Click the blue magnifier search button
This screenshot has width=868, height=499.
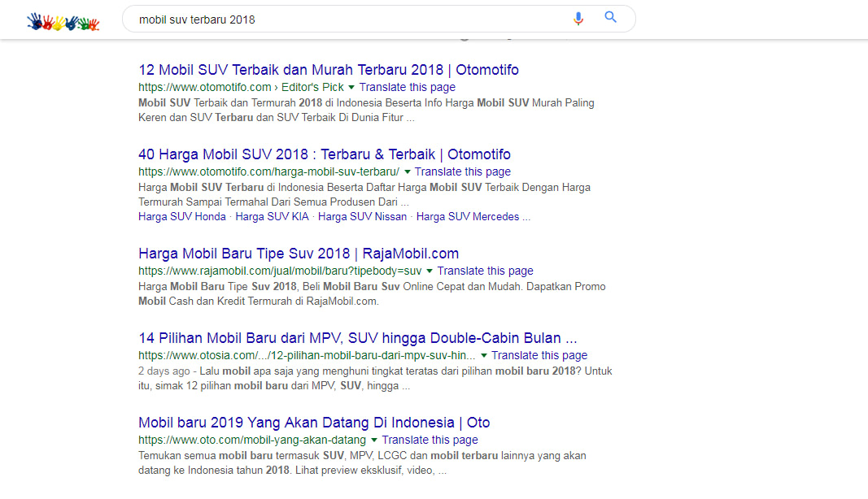[x=611, y=17]
